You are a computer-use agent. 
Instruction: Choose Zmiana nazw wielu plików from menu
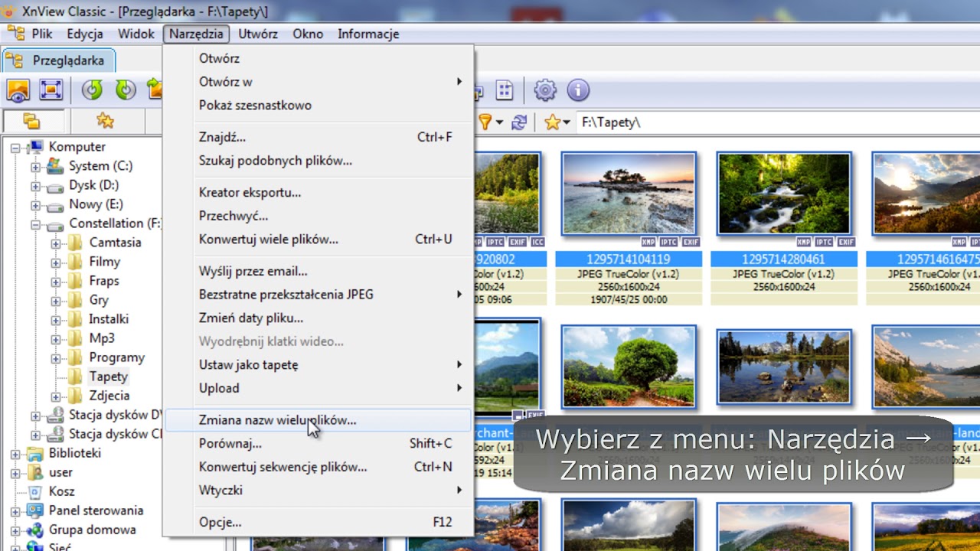(x=318, y=419)
